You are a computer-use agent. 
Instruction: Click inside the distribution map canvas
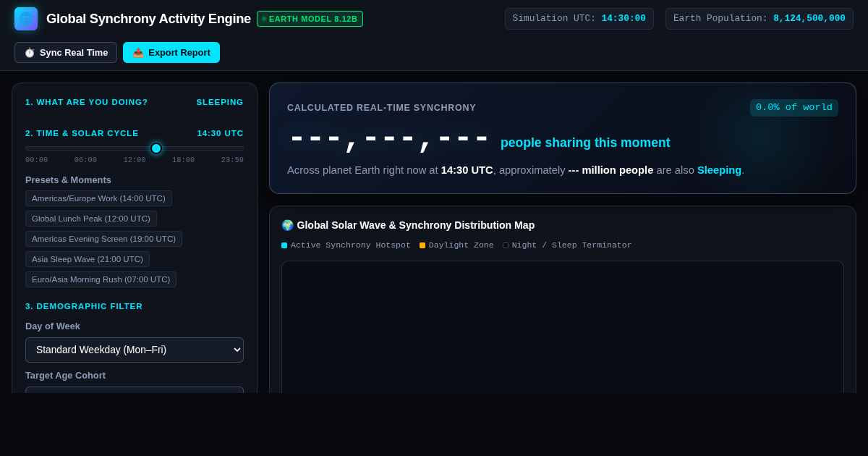click(563, 327)
